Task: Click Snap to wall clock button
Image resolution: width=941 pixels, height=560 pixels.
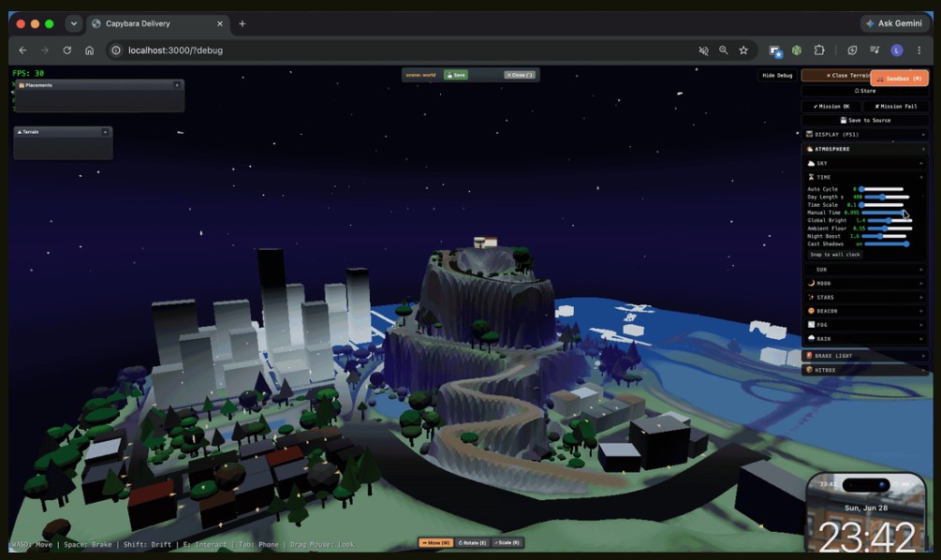Action: 835,255
